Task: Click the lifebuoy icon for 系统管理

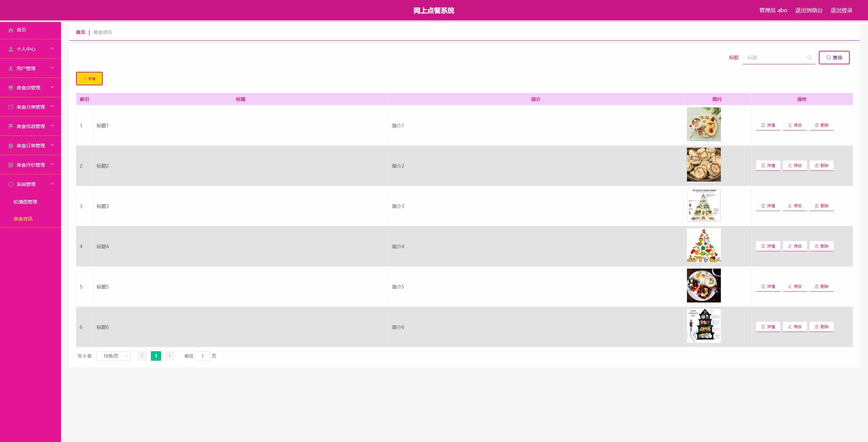Action: pos(11,184)
